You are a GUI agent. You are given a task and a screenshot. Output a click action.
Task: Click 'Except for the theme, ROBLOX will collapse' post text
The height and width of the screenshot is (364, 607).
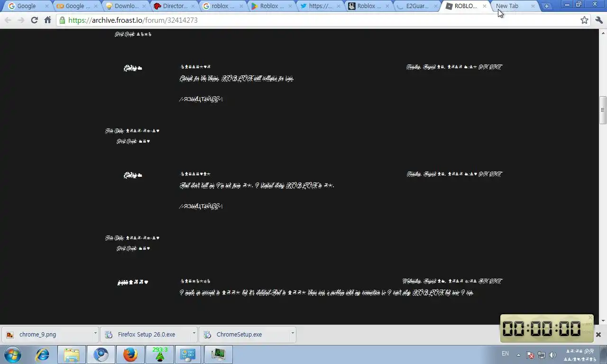coord(237,79)
